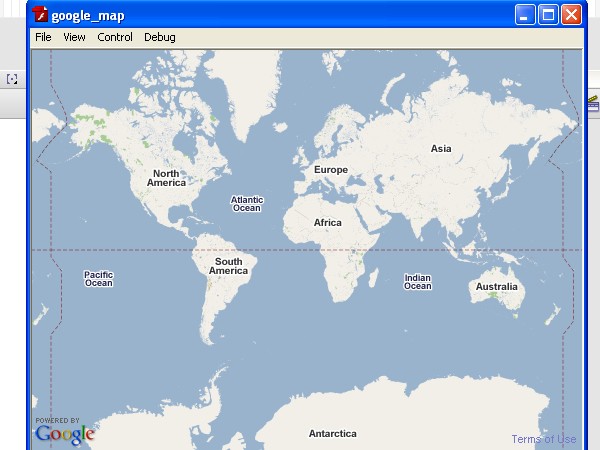The image size is (600, 450).
Task: Open the Control menu
Action: [x=115, y=37]
